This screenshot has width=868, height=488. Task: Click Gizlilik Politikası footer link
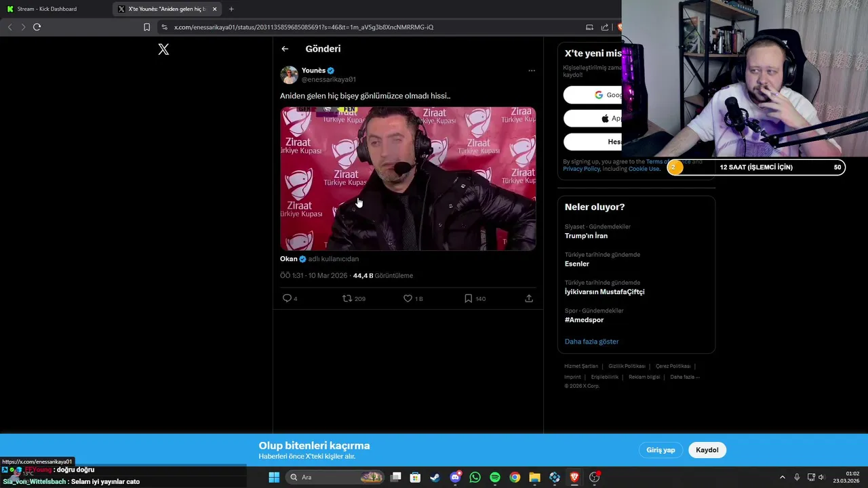(x=627, y=366)
